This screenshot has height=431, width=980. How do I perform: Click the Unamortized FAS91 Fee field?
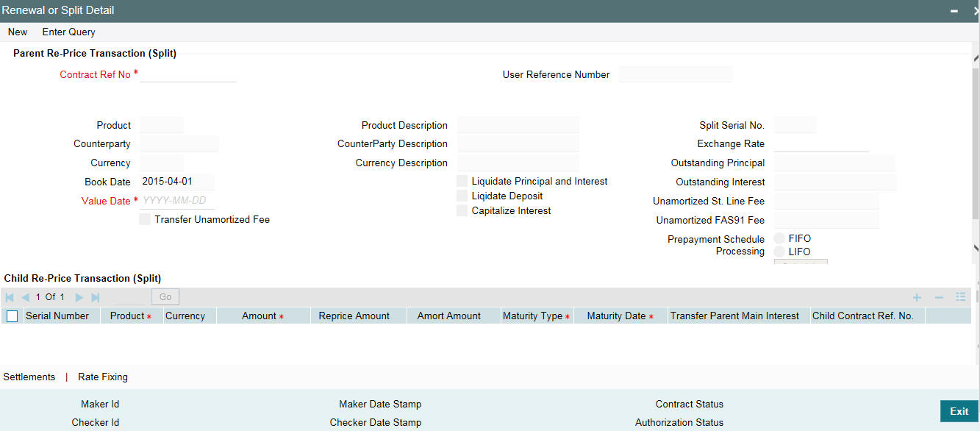click(x=826, y=220)
